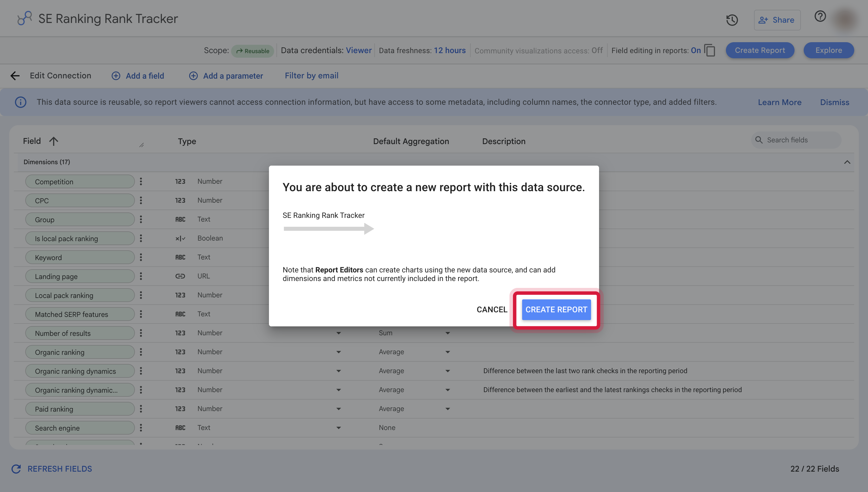
Task: Toggle Community visualizations access Off
Action: pos(597,50)
